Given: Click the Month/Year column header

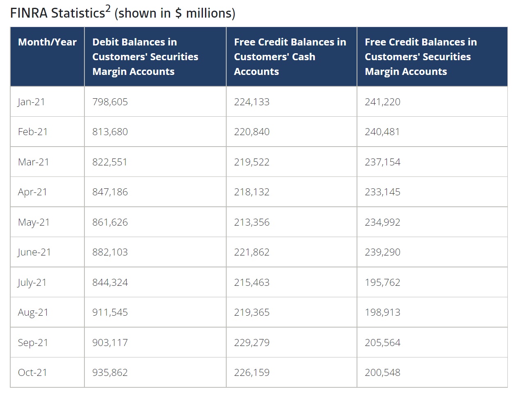Looking at the screenshot, I should point(47,42).
